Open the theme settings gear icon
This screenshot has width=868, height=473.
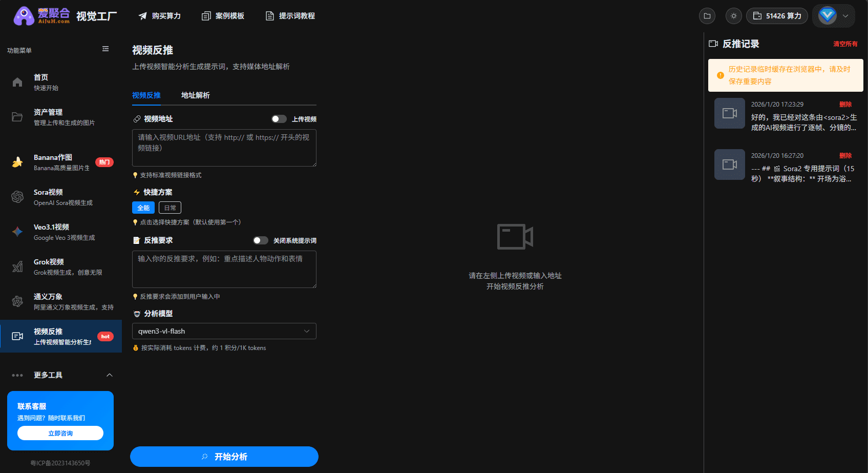pos(733,15)
